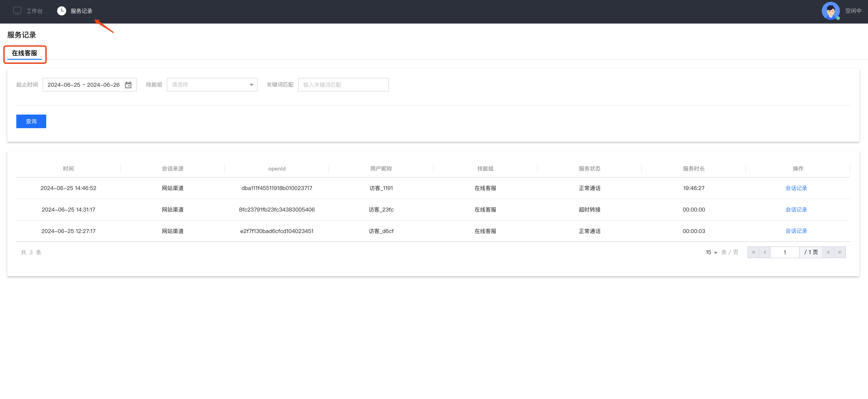Click the page number input box
Viewport: 868px width, 399px height.
click(784, 252)
